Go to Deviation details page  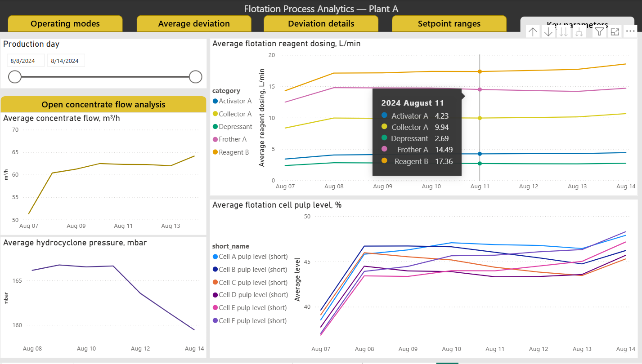(321, 24)
